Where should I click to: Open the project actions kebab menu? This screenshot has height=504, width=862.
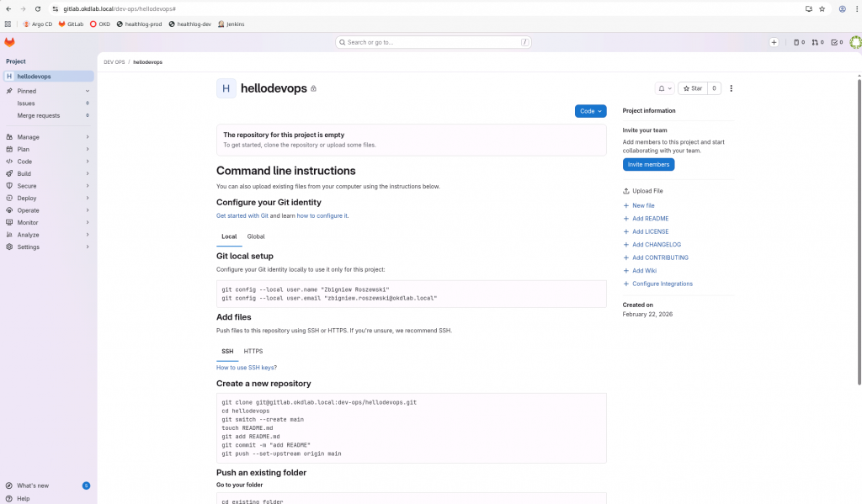[731, 88]
